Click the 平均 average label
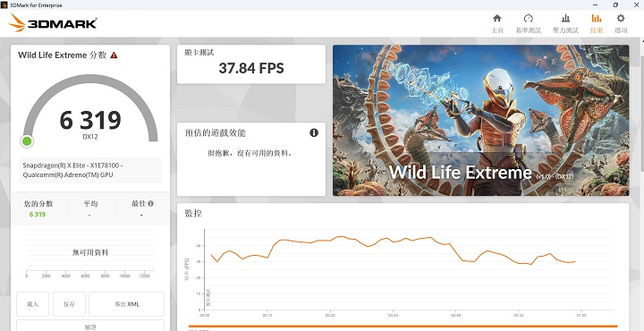 point(90,204)
